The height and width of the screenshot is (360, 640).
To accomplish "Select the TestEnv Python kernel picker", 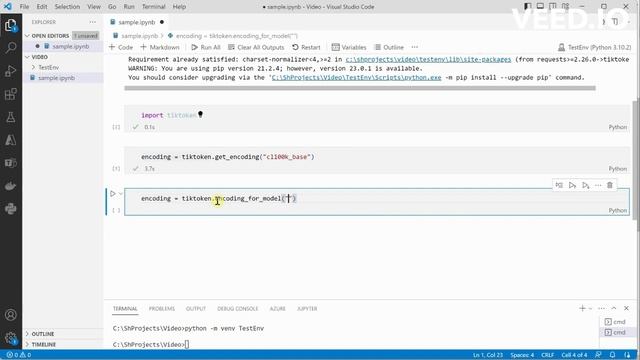I will 594,47.
